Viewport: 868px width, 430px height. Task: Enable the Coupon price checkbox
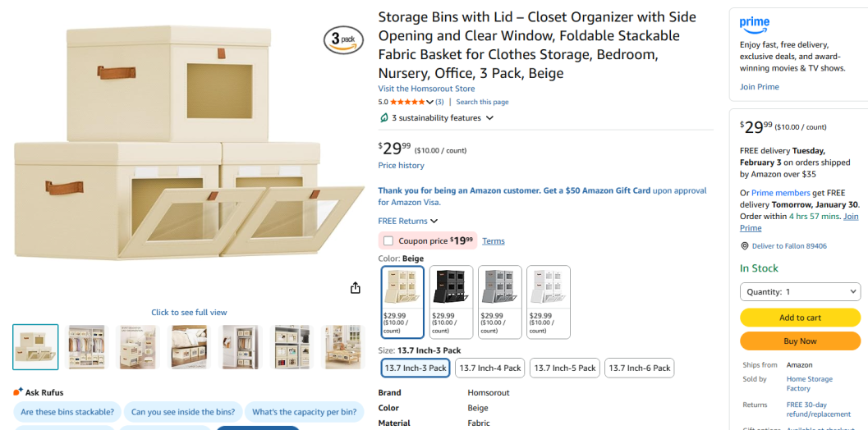click(388, 241)
